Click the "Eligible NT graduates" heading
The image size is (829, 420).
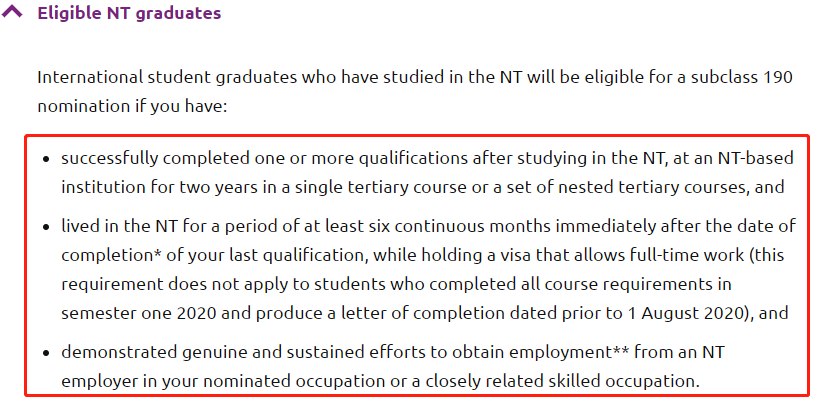tap(129, 13)
